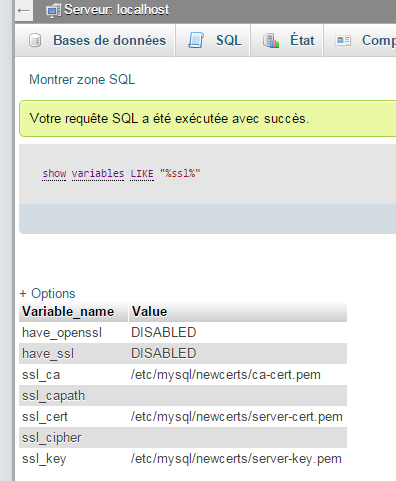The width and height of the screenshot is (396, 481).
Task: Click the Value column header
Action: 238,312
